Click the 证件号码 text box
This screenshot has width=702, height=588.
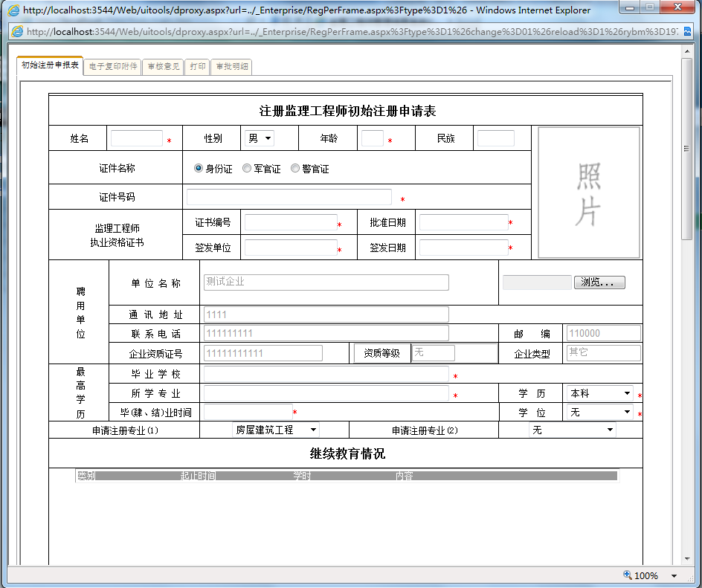[290, 196]
